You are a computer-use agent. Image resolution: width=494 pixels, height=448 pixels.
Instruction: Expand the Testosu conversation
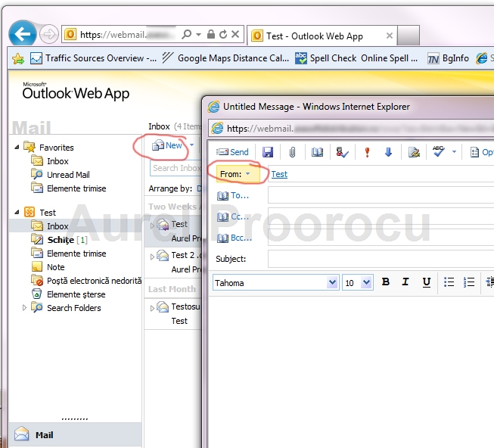click(x=152, y=308)
